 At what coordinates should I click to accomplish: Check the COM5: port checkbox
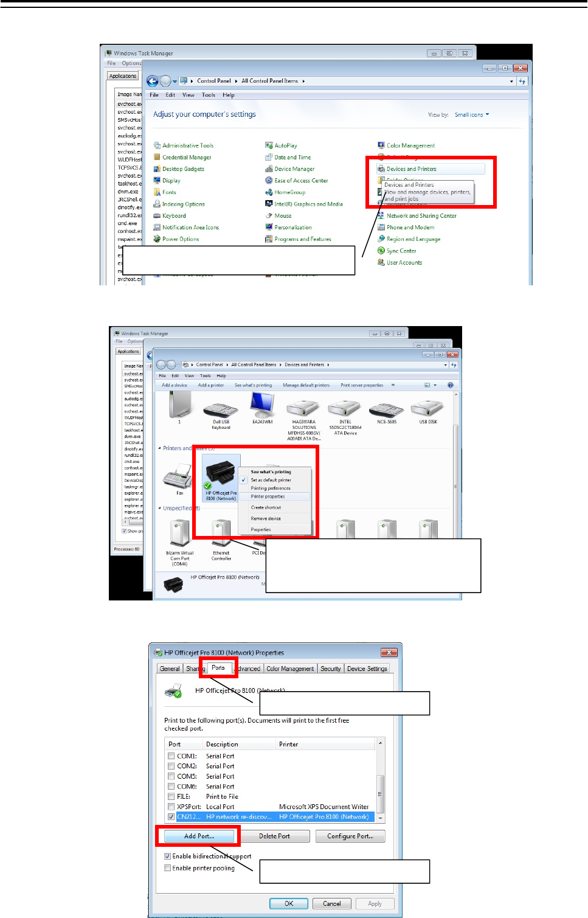tap(171, 776)
